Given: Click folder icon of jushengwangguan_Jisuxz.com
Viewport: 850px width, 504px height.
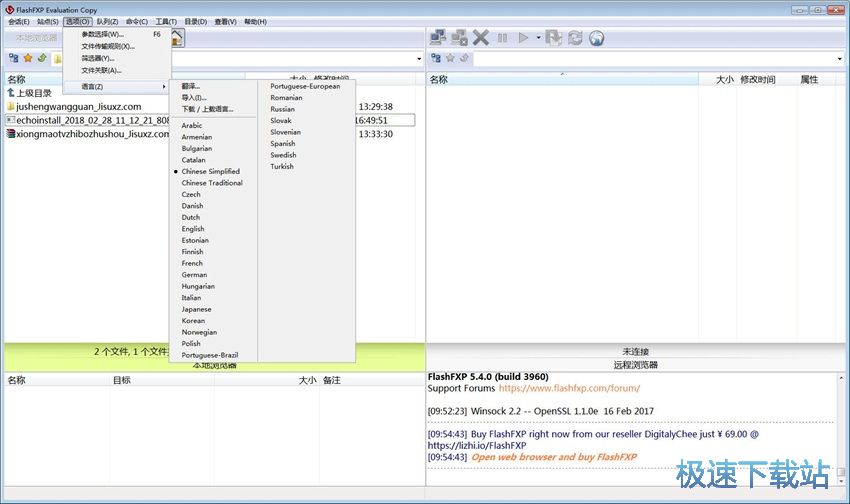Looking at the screenshot, I should point(10,106).
